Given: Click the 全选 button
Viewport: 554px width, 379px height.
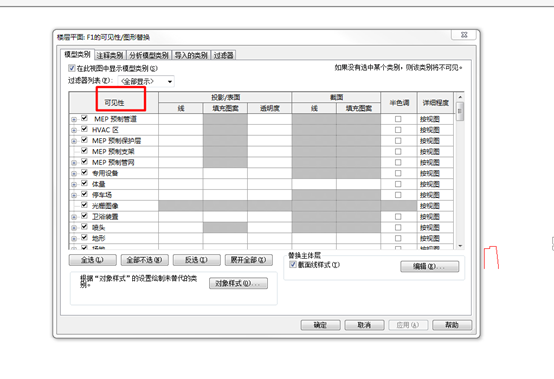Looking at the screenshot, I should pos(93,260).
